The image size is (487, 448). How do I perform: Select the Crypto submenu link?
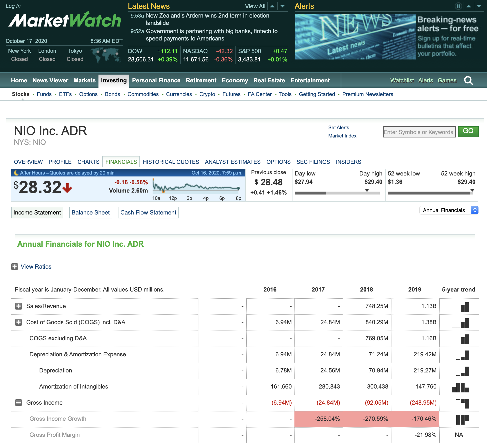point(207,94)
